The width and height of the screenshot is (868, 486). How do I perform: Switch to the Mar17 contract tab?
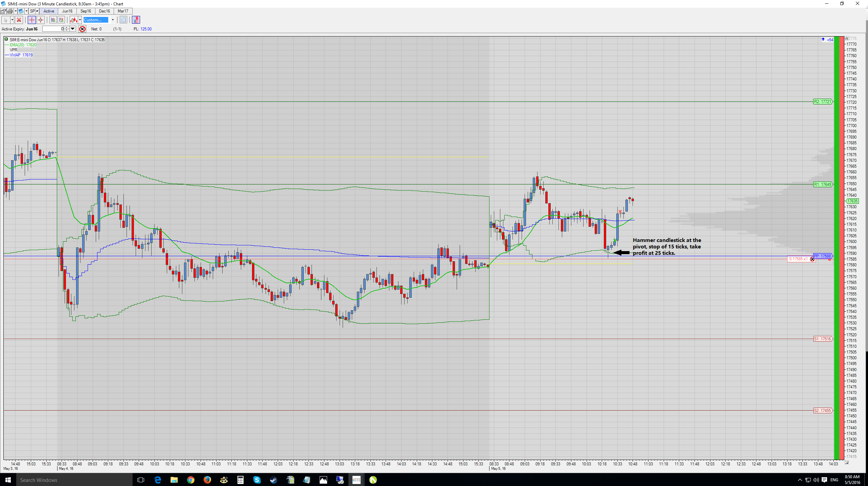tap(123, 11)
